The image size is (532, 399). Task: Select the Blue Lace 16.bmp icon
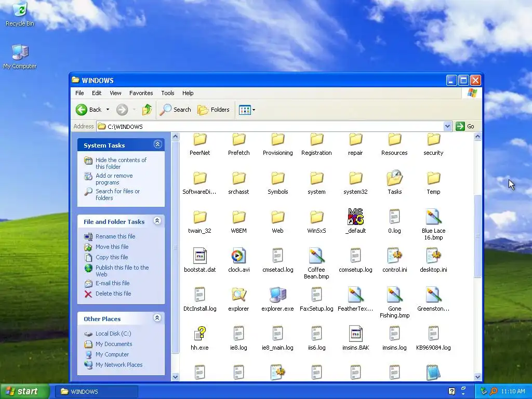tap(433, 217)
